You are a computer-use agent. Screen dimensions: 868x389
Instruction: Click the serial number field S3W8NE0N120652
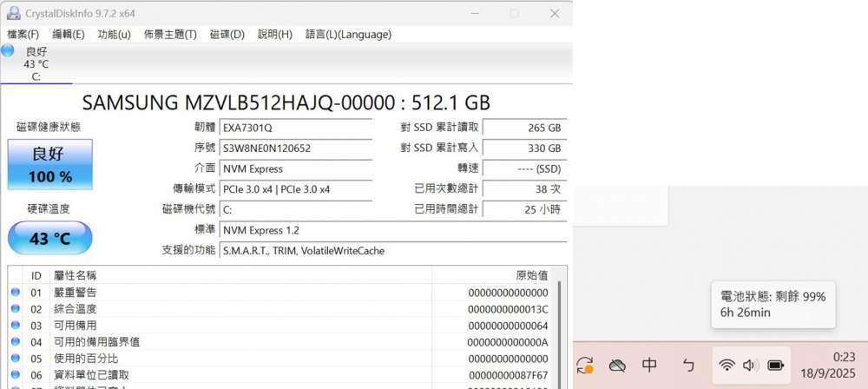296,148
